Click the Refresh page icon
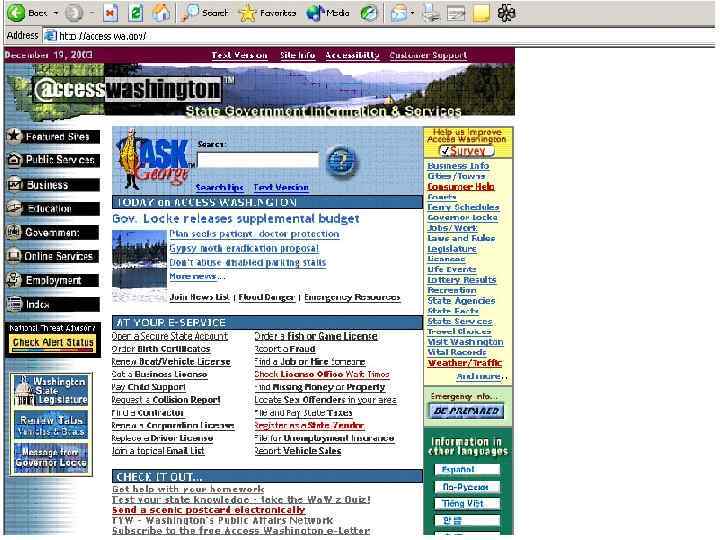Image resolution: width=720 pixels, height=540 pixels. [x=135, y=13]
